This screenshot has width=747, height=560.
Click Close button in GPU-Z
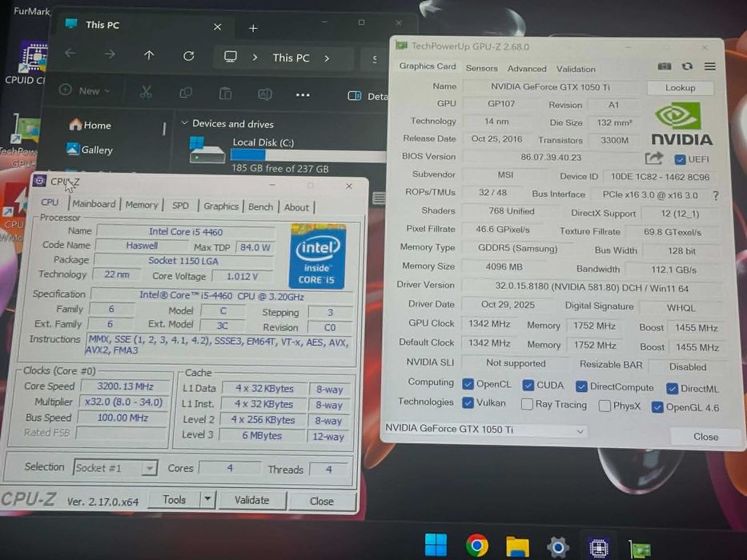(x=705, y=437)
